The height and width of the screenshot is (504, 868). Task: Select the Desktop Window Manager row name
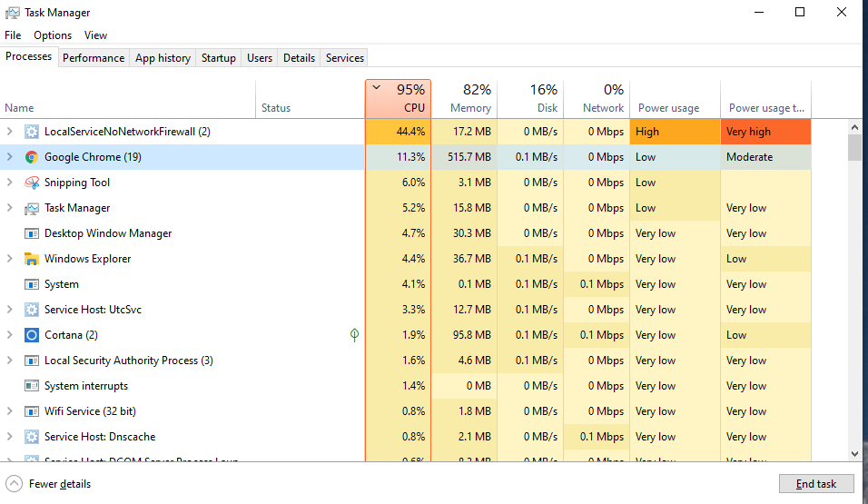[x=108, y=233]
